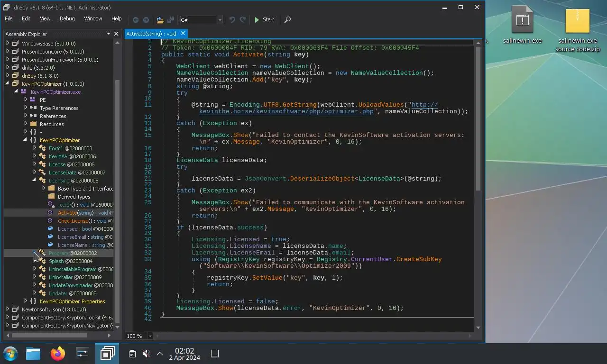Open search with the magnifier icon
Image resolution: width=607 pixels, height=364 pixels.
coord(287,19)
